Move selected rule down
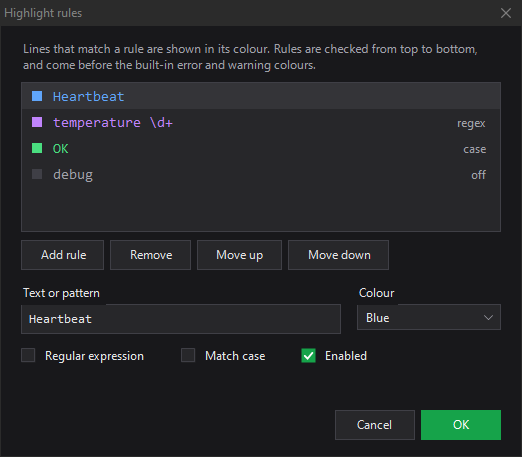 point(338,255)
